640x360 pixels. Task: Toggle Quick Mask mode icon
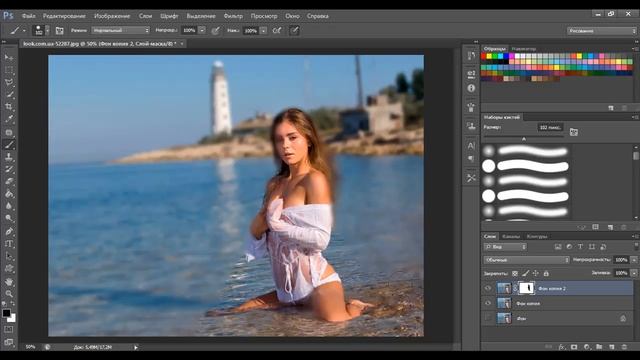click(9, 329)
